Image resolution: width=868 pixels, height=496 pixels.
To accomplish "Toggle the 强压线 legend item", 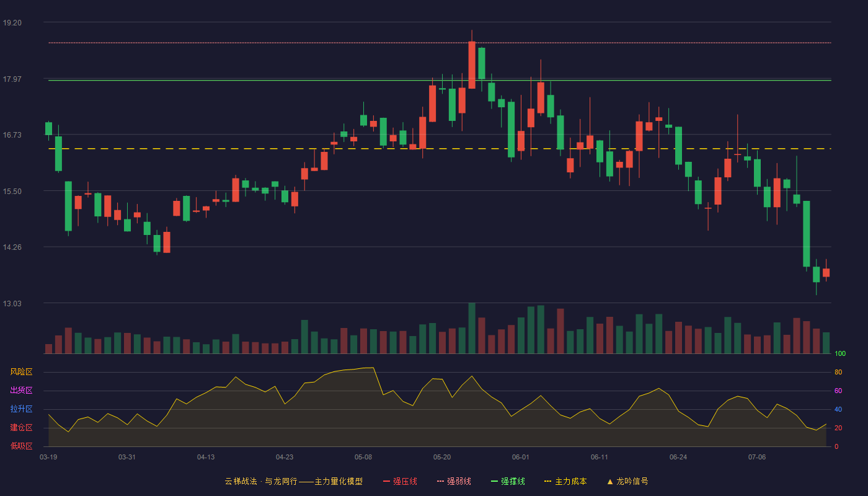I will (x=400, y=481).
